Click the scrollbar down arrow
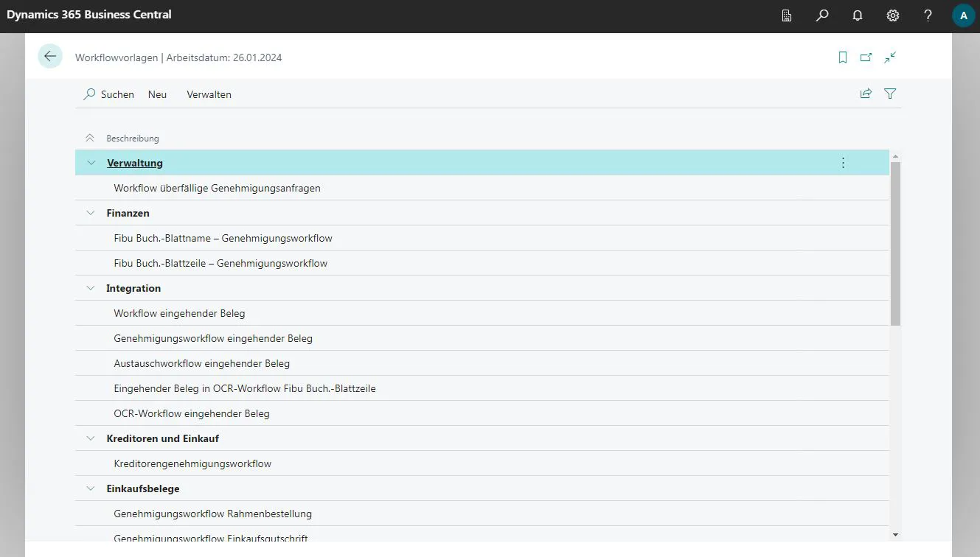This screenshot has height=557, width=980. click(x=895, y=535)
